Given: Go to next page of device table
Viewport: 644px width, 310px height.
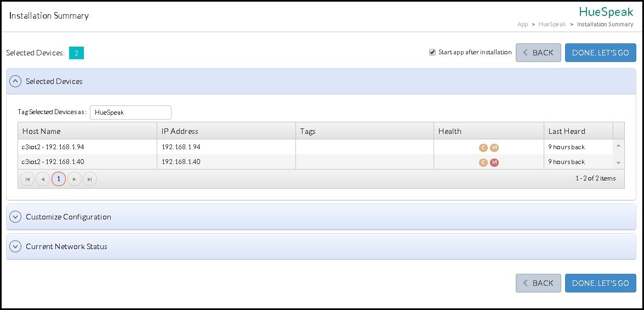Looking at the screenshot, I should click(75, 179).
